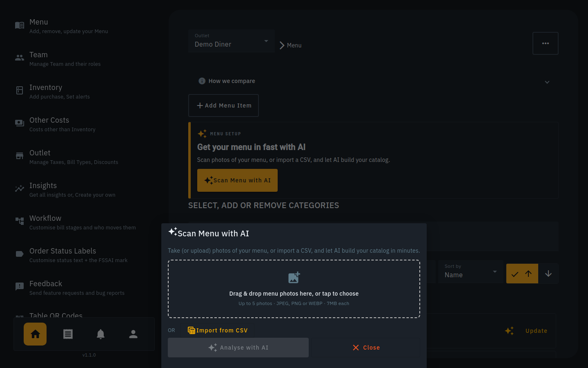Select the ascending sort arrow
The width and height of the screenshot is (588, 368).
528,274
